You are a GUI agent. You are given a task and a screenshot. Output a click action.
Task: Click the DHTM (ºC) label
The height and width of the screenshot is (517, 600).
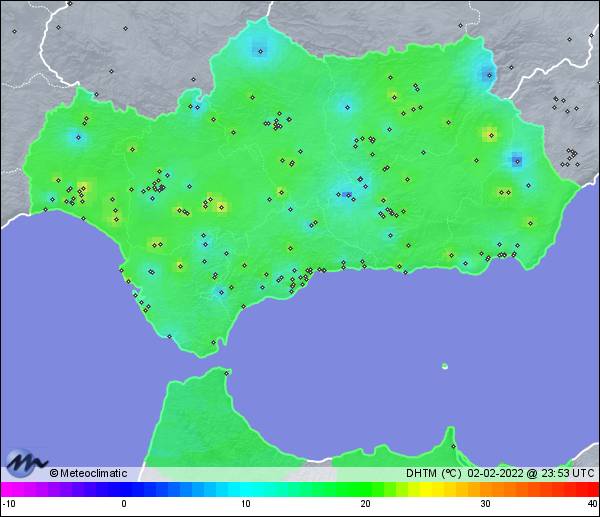pos(433,473)
